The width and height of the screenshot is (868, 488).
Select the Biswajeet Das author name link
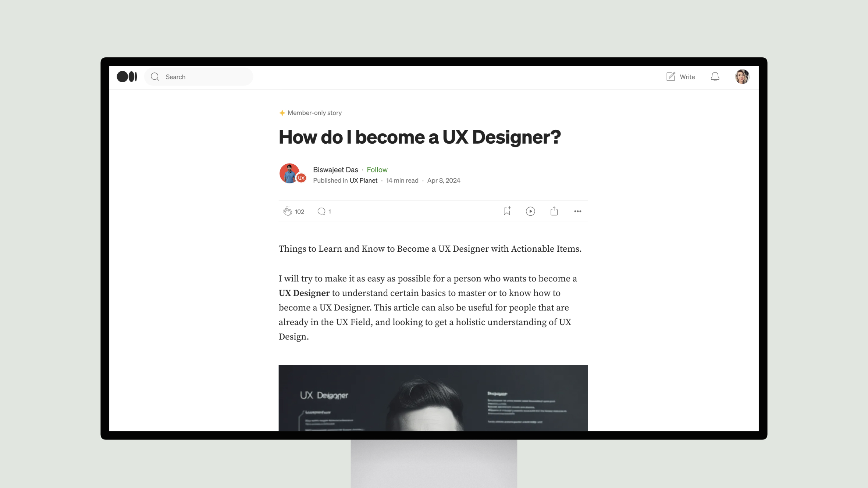(x=336, y=169)
